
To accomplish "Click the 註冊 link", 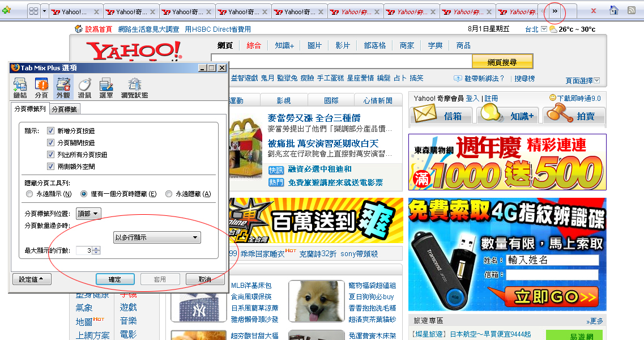I will [491, 98].
